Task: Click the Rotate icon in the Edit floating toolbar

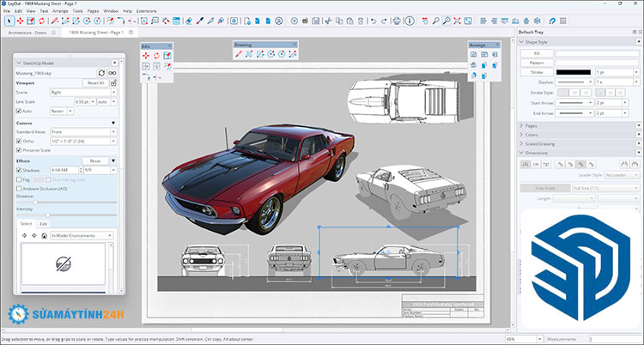Action: [156, 56]
